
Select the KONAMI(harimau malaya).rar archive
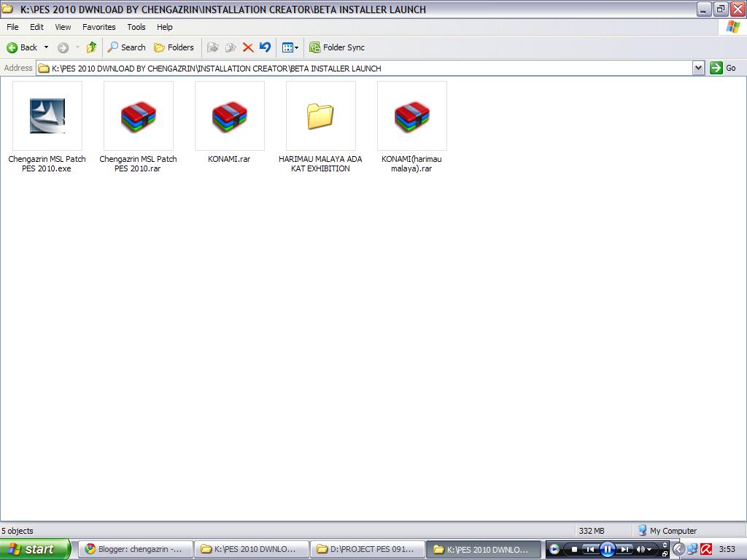[411, 127]
